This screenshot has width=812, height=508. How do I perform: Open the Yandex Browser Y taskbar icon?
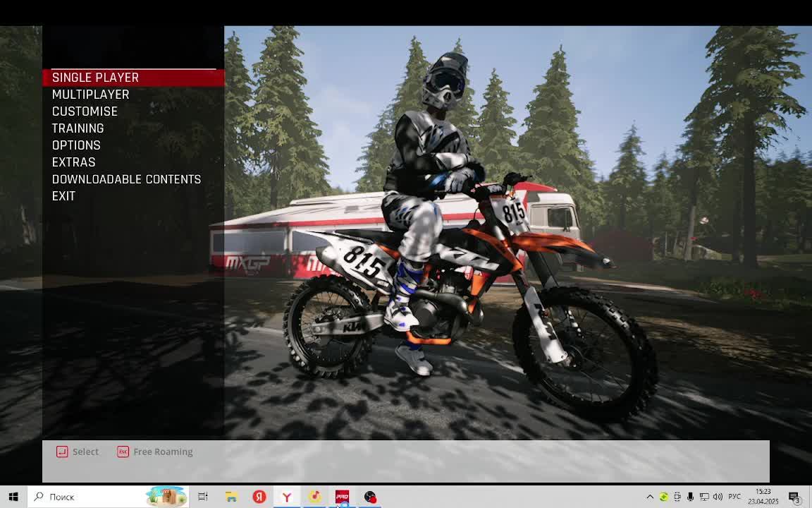pos(286,497)
